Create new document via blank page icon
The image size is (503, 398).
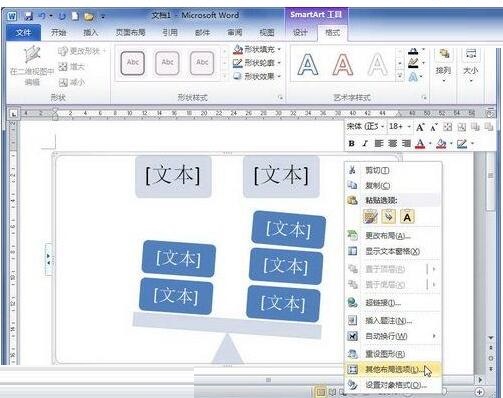click(75, 16)
